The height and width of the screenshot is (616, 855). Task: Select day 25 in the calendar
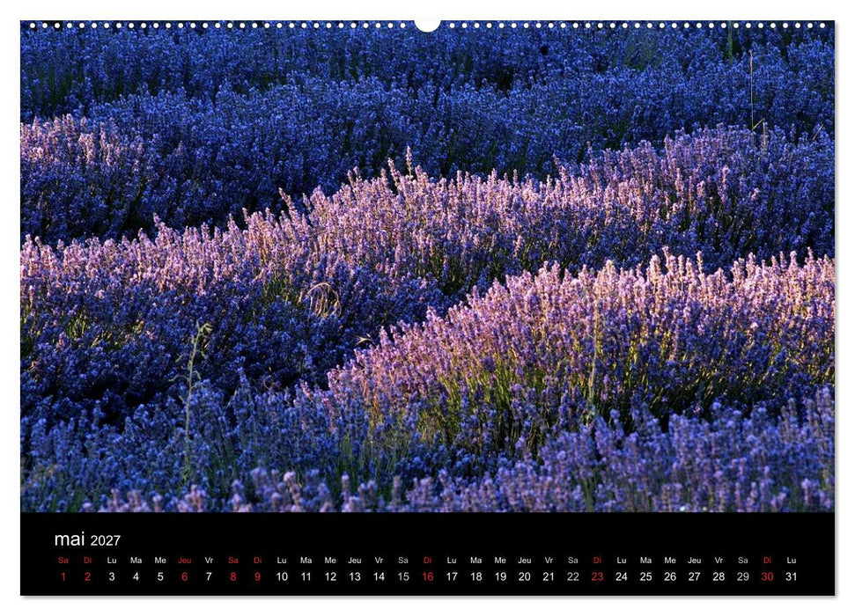tap(645, 576)
